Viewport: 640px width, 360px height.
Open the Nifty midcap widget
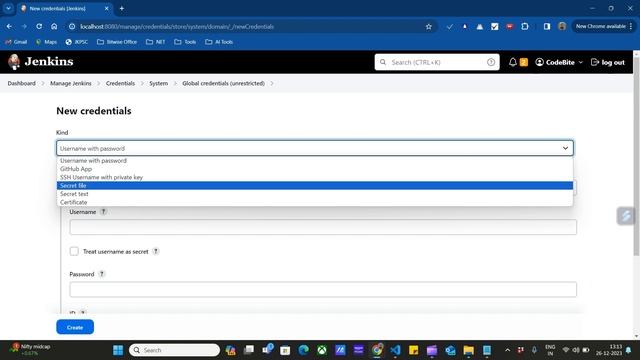(x=31, y=350)
